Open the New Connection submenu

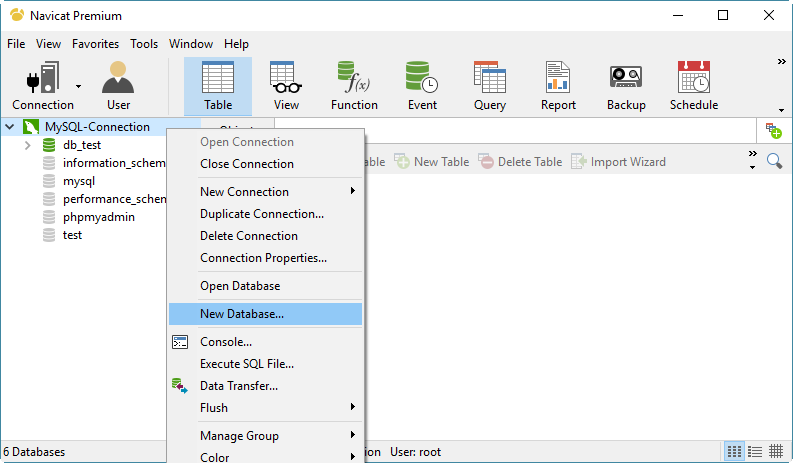266,192
